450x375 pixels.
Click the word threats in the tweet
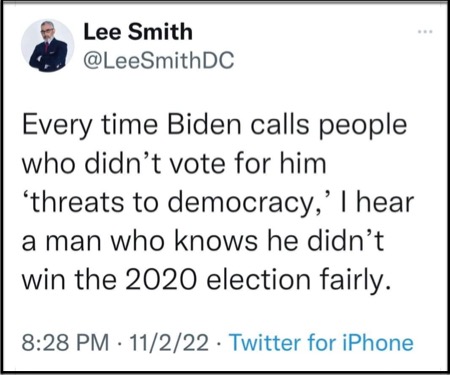pos(73,203)
